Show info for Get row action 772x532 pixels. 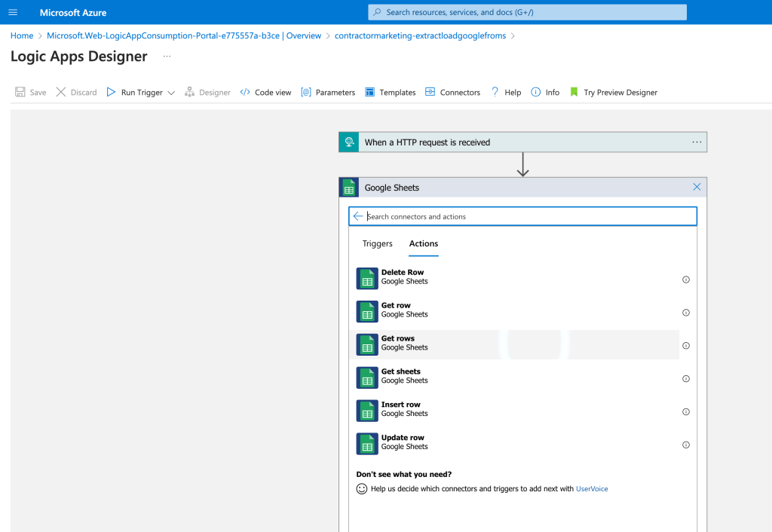pyautogui.click(x=686, y=313)
